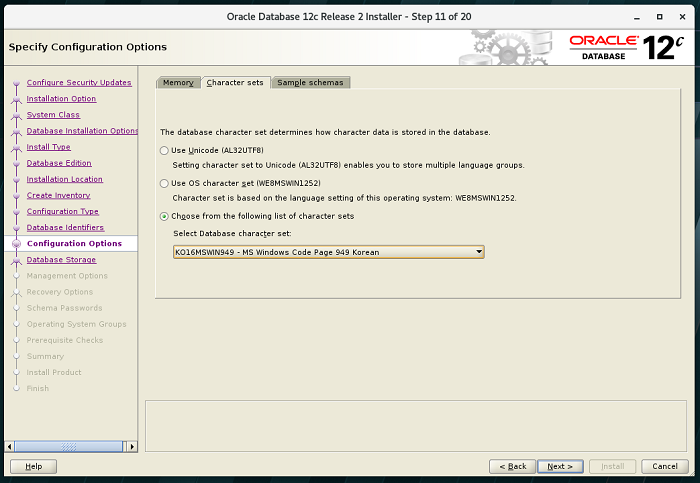Open Create Inventory step
The height and width of the screenshot is (483, 700).
tap(58, 195)
